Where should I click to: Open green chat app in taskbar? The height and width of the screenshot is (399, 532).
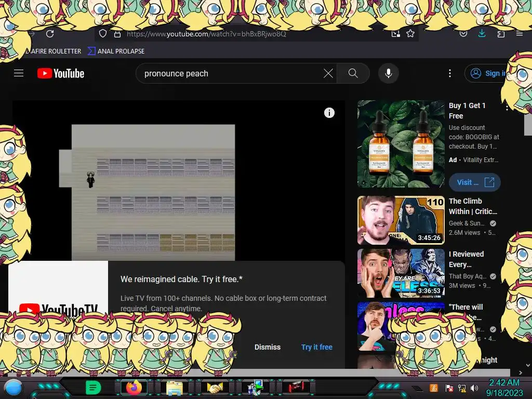[94, 388]
